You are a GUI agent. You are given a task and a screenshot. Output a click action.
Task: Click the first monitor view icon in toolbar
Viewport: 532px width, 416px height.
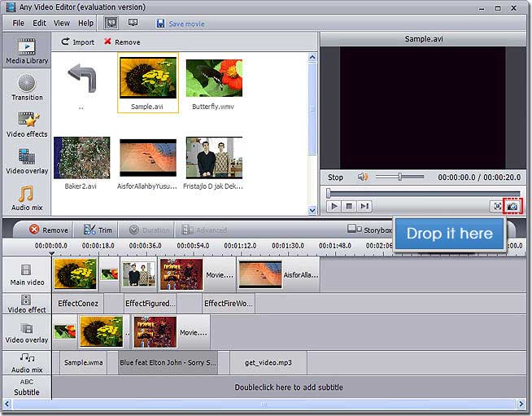coord(111,23)
